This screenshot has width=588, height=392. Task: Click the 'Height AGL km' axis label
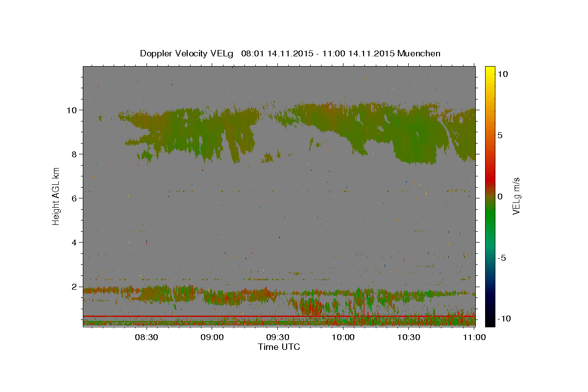(56, 196)
